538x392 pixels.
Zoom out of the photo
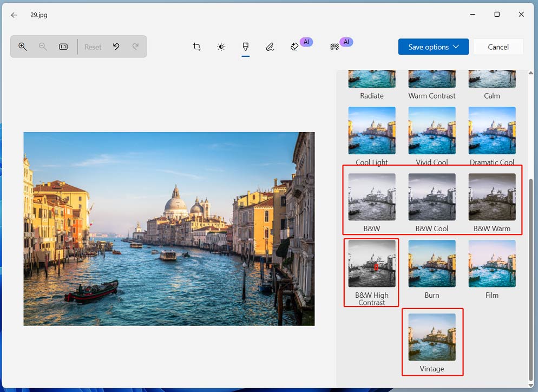(x=43, y=47)
